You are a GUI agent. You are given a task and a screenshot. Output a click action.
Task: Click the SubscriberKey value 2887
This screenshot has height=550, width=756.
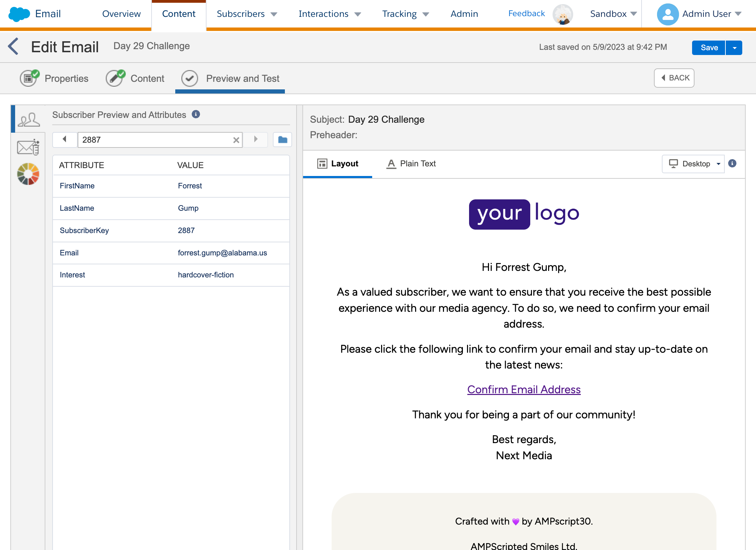click(186, 230)
